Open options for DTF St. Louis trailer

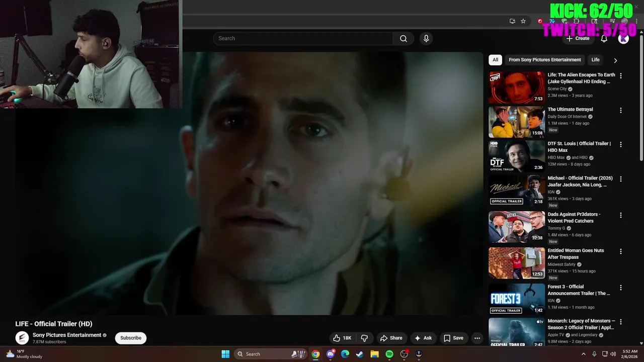[x=621, y=144]
